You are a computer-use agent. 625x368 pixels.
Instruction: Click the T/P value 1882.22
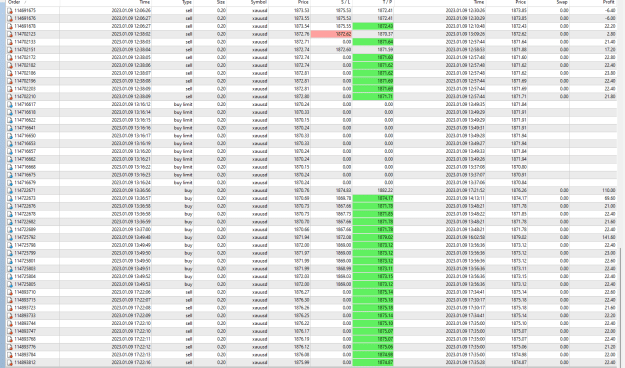tap(385, 191)
